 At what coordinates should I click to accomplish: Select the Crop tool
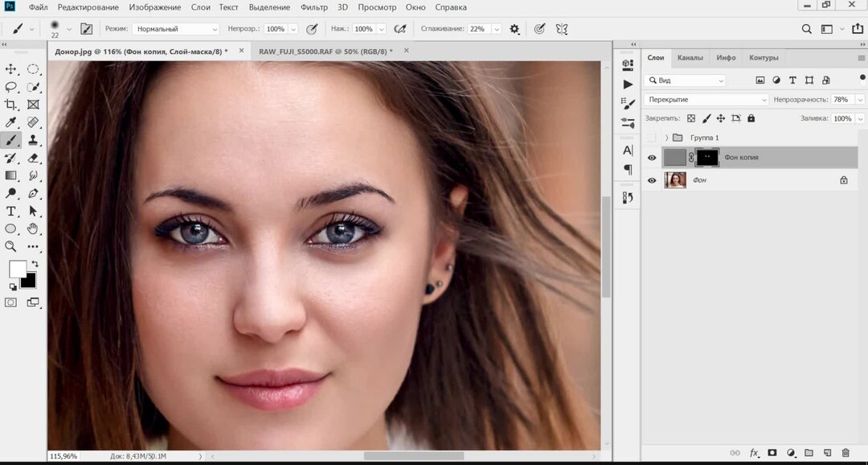(x=10, y=105)
